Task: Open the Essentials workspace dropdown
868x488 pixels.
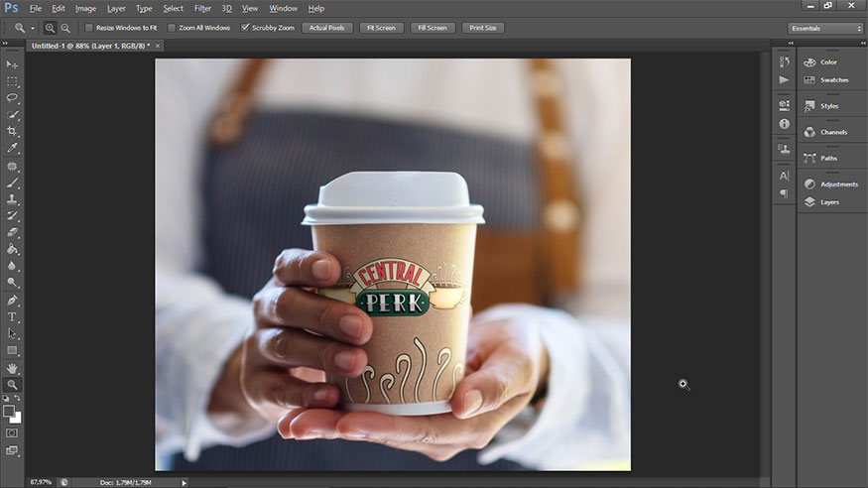Action: tap(825, 28)
